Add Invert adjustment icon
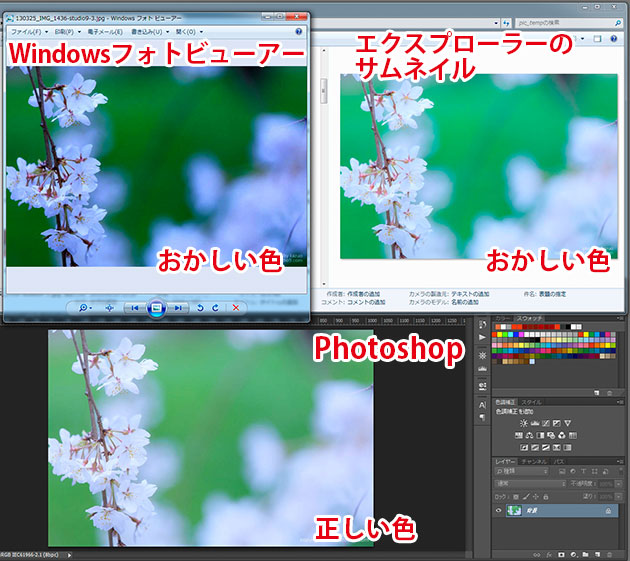Image resolution: width=630 pixels, height=561 pixels. (x=524, y=448)
